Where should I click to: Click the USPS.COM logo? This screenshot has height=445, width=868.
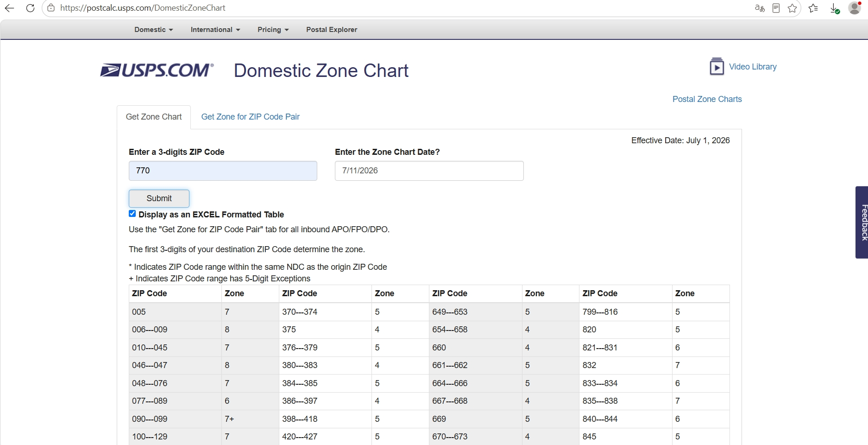tap(157, 70)
